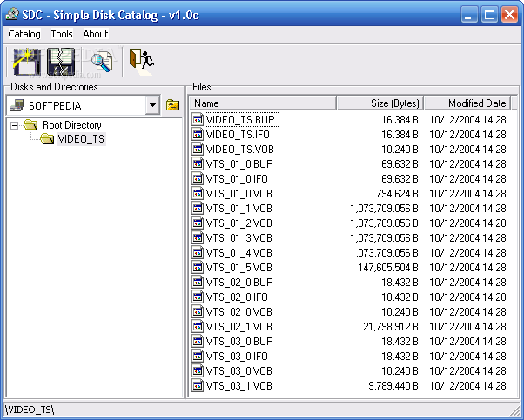The width and height of the screenshot is (524, 420).
Task: Minimize the SDC window
Action: click(x=470, y=15)
